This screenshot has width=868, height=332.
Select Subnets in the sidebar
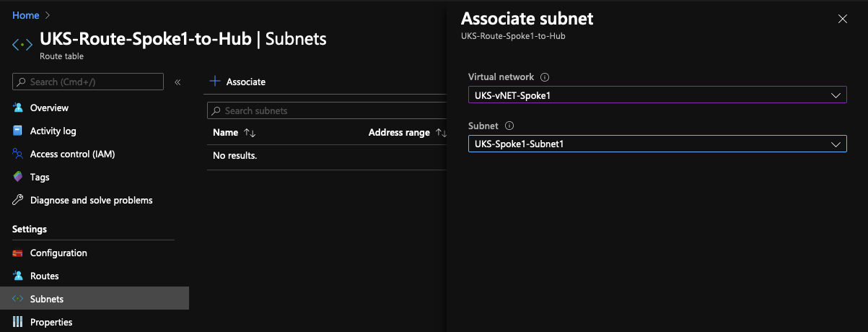click(x=95, y=299)
